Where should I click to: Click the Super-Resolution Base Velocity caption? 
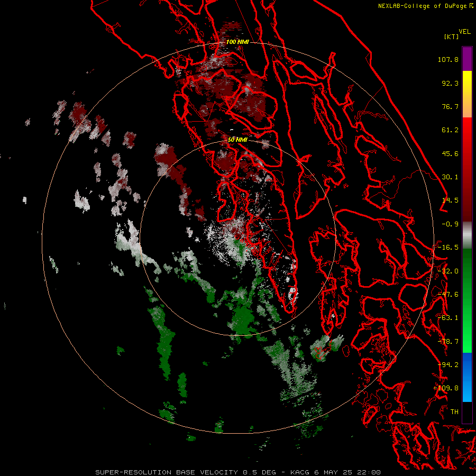pos(237,472)
